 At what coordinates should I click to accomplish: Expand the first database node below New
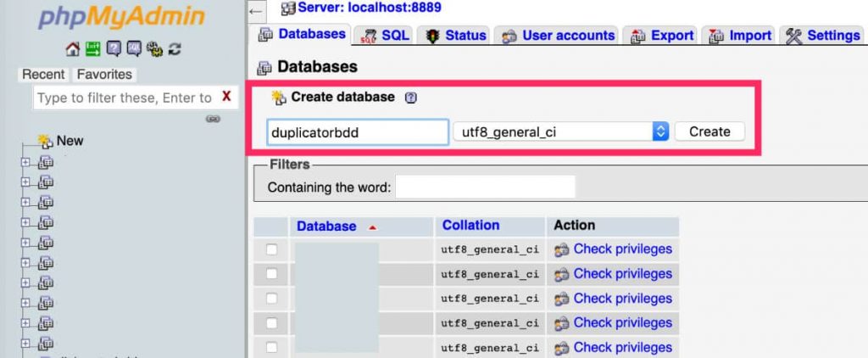(25, 162)
